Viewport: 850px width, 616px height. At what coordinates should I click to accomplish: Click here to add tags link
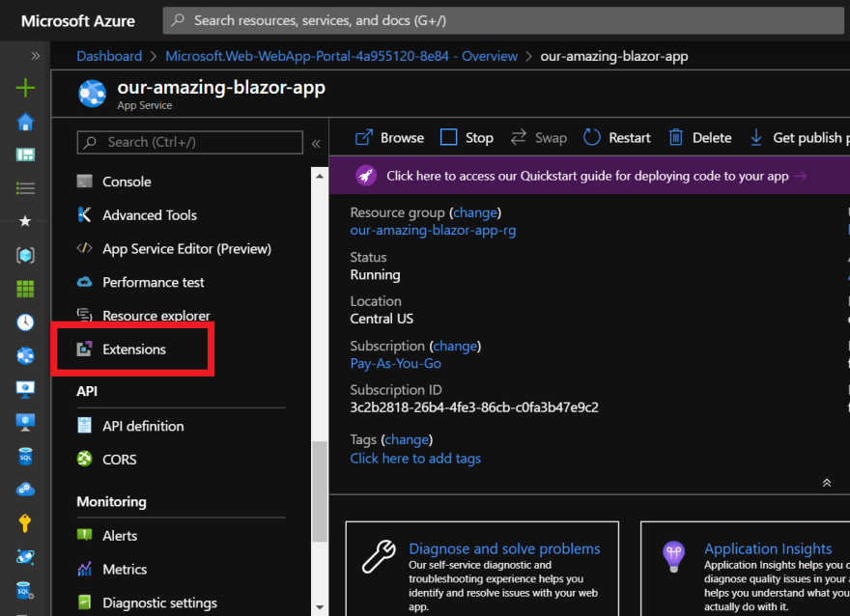coord(415,459)
